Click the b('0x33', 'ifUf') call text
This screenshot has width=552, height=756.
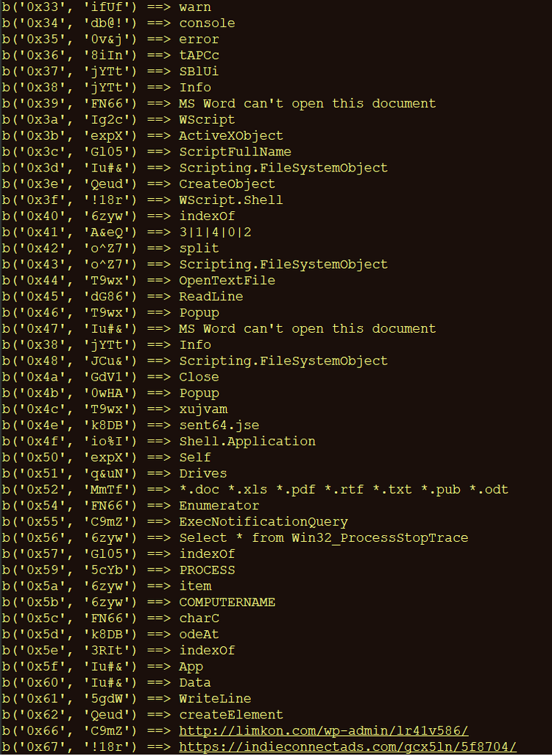(69, 7)
